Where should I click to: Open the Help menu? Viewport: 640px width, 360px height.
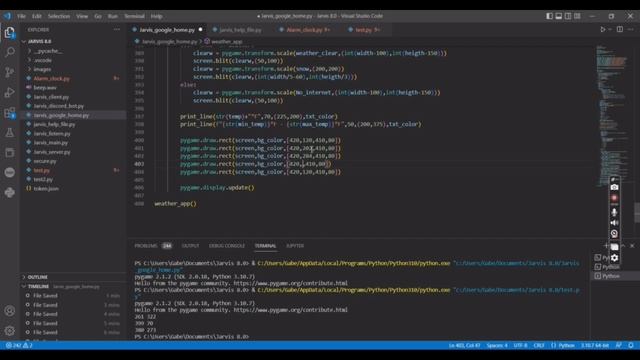[156, 16]
